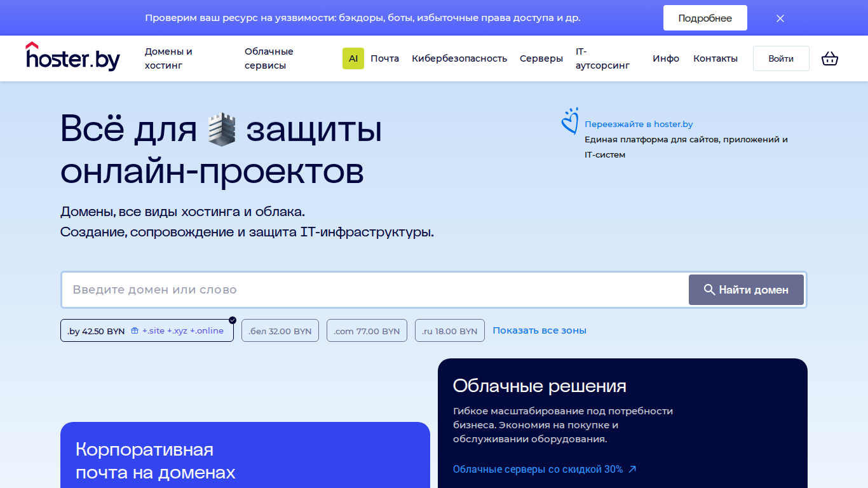Open the AI badge in navigation
The width and height of the screenshot is (868, 488).
(353, 58)
